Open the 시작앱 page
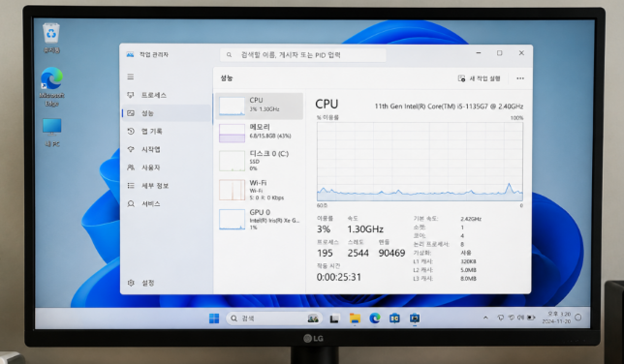This screenshot has width=624, height=364. [x=167, y=149]
